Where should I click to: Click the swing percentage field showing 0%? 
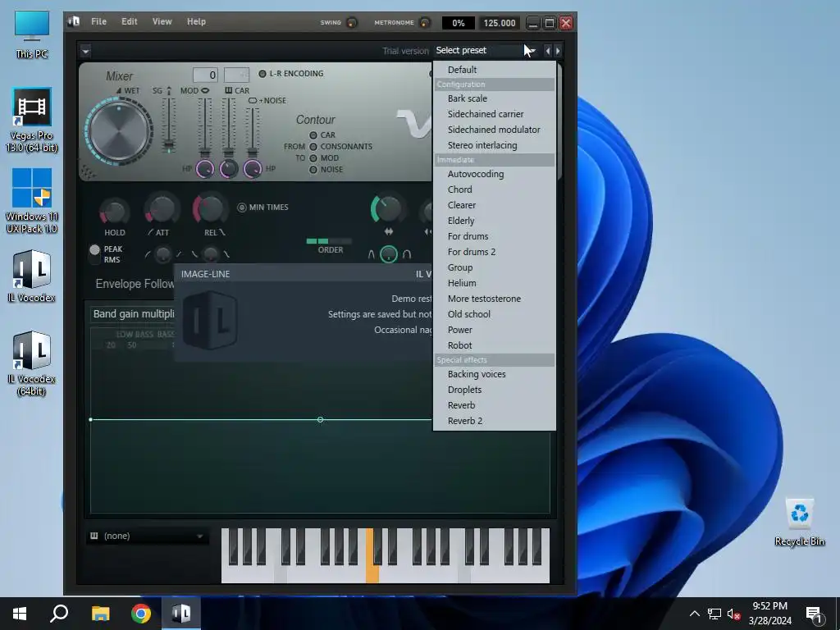click(x=458, y=23)
